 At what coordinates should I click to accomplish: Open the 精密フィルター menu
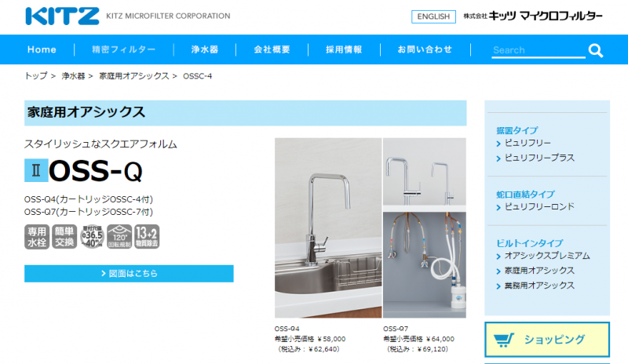click(124, 49)
